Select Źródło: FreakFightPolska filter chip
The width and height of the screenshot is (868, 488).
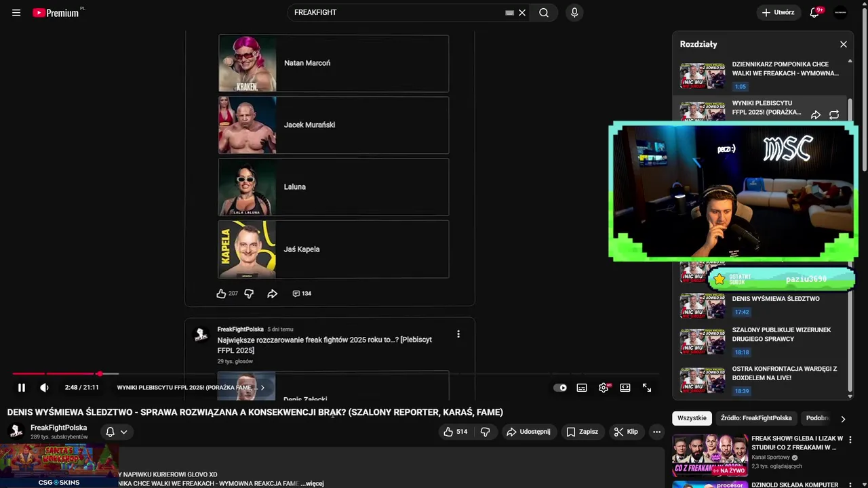[x=756, y=418]
